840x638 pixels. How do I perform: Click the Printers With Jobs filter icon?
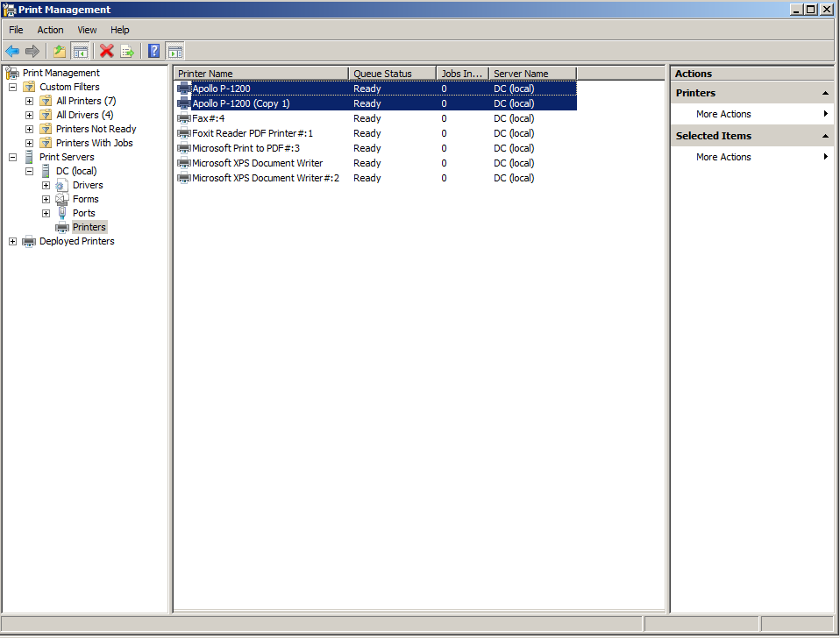[x=46, y=143]
